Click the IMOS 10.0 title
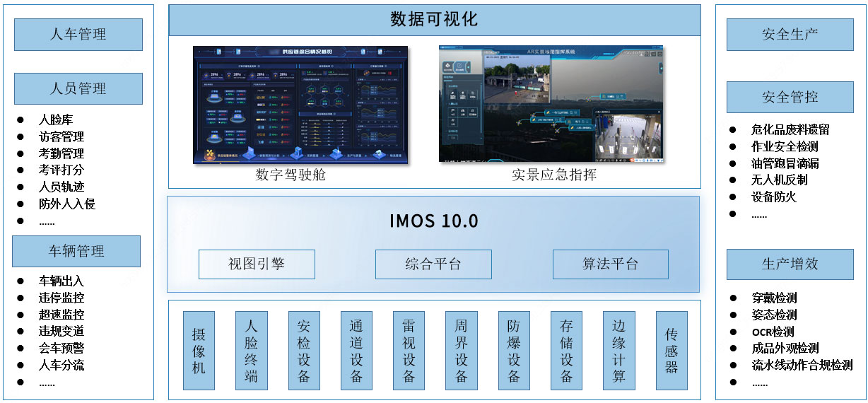868x403 pixels. click(434, 221)
